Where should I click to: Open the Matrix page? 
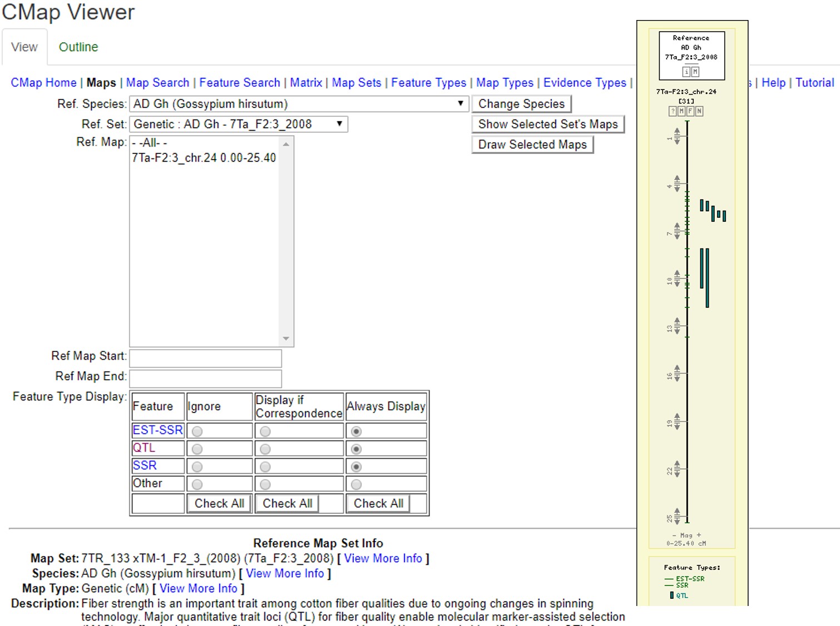pos(306,83)
